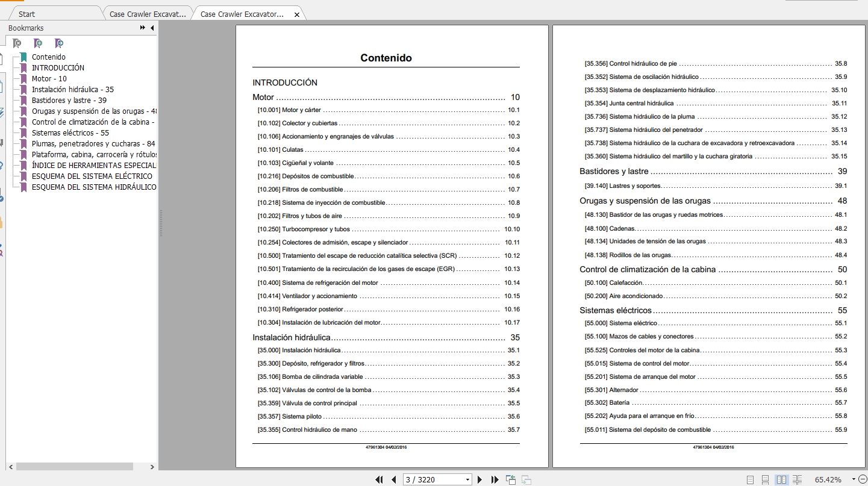The image size is (868, 486).
Task: Close the active Case Crawler Excavator tab
Action: tap(297, 14)
